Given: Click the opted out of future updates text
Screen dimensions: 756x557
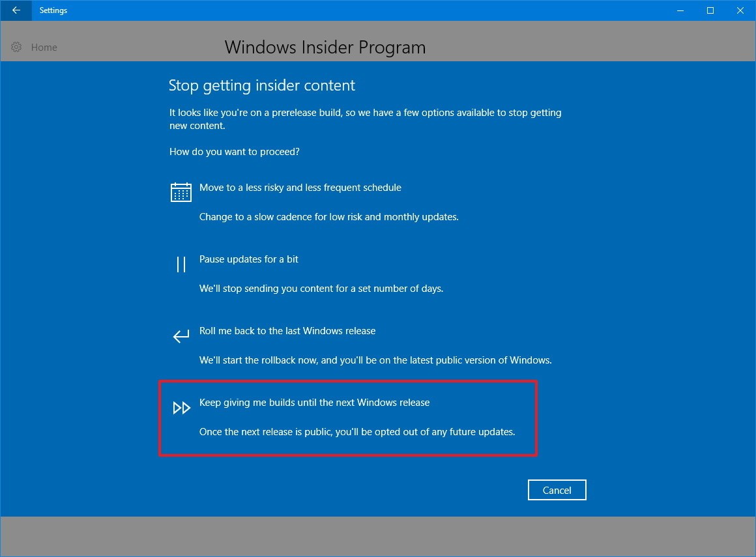Looking at the screenshot, I should point(357,432).
